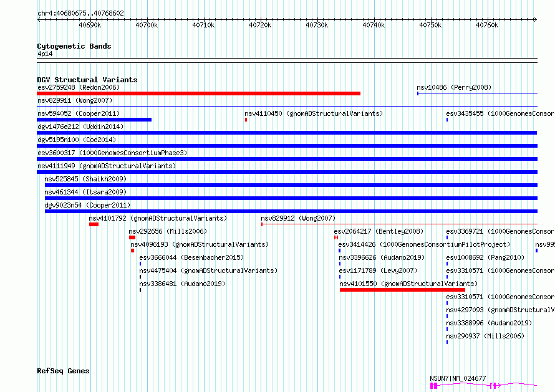555x392 pixels.
Task: Click the 40700k ruler position label
Action: click(x=147, y=25)
